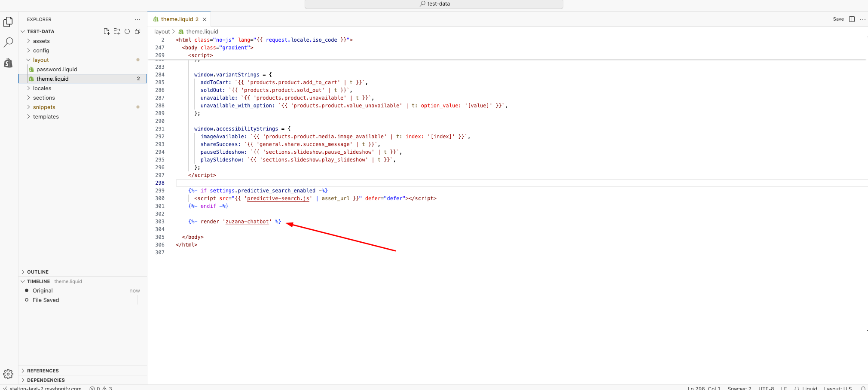Click the New Folder icon in explorer

pyautogui.click(x=117, y=31)
